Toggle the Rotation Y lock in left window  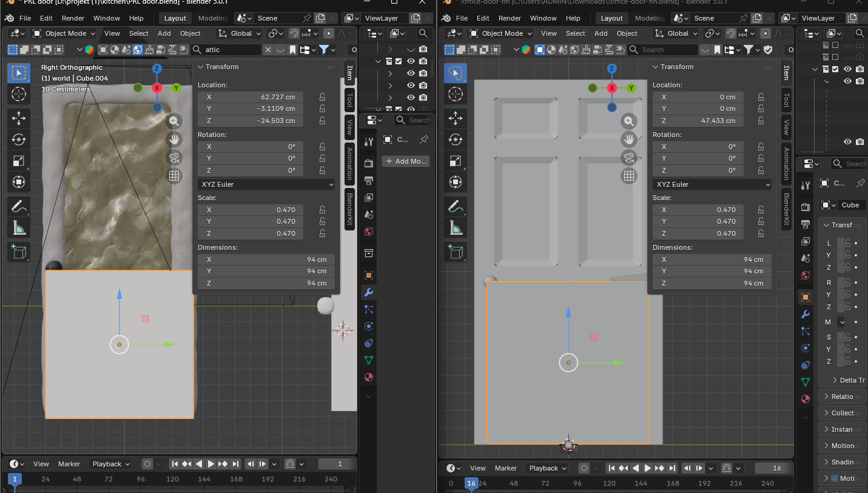[x=322, y=158]
